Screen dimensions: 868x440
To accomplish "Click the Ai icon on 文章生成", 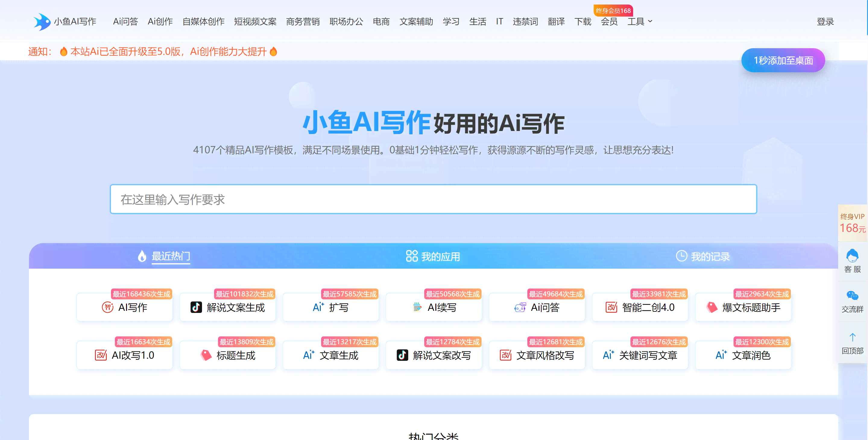I will (x=309, y=355).
